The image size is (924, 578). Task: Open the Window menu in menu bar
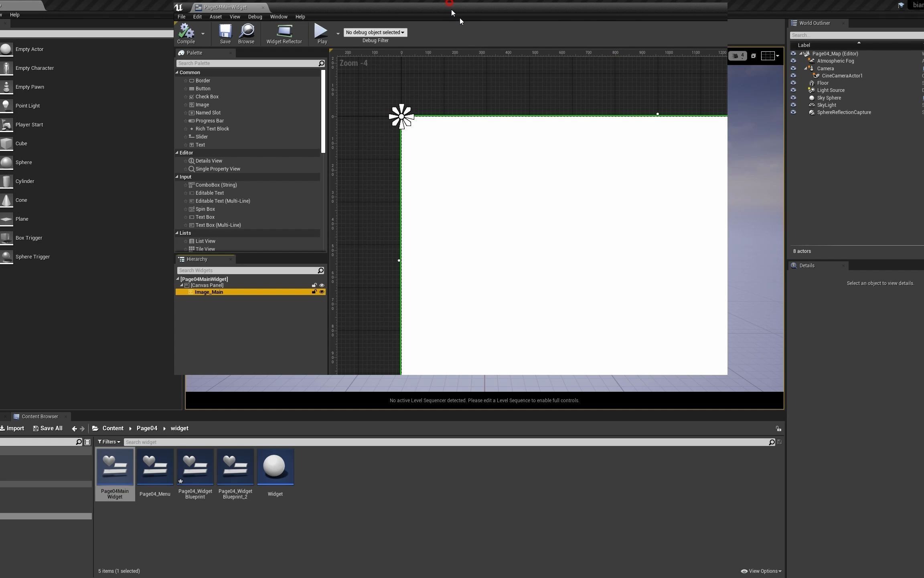pyautogui.click(x=279, y=16)
